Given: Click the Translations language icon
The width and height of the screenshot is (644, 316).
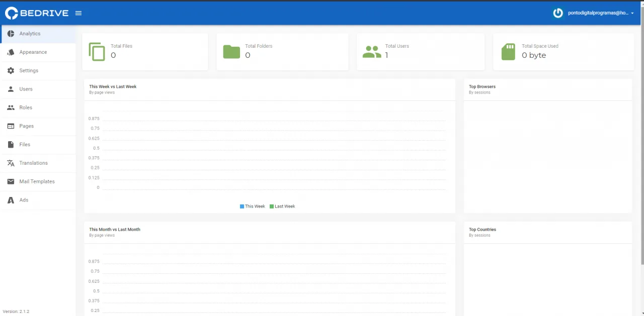Looking at the screenshot, I should 11,163.
